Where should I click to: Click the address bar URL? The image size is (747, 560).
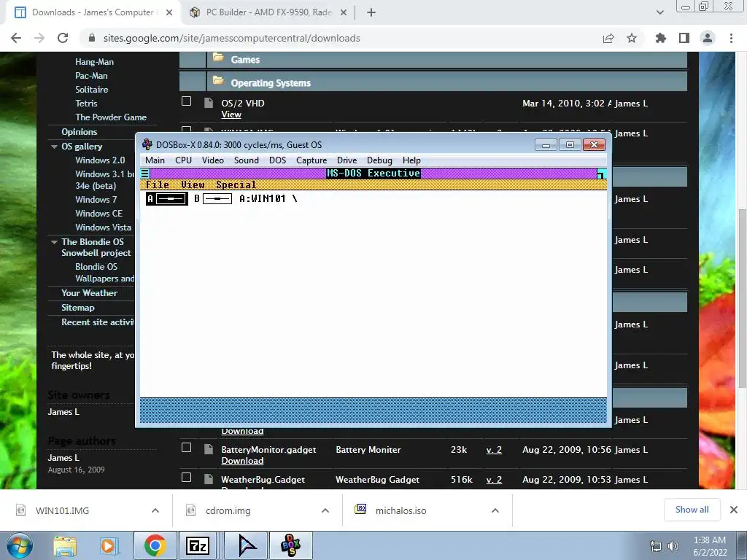[231, 38]
